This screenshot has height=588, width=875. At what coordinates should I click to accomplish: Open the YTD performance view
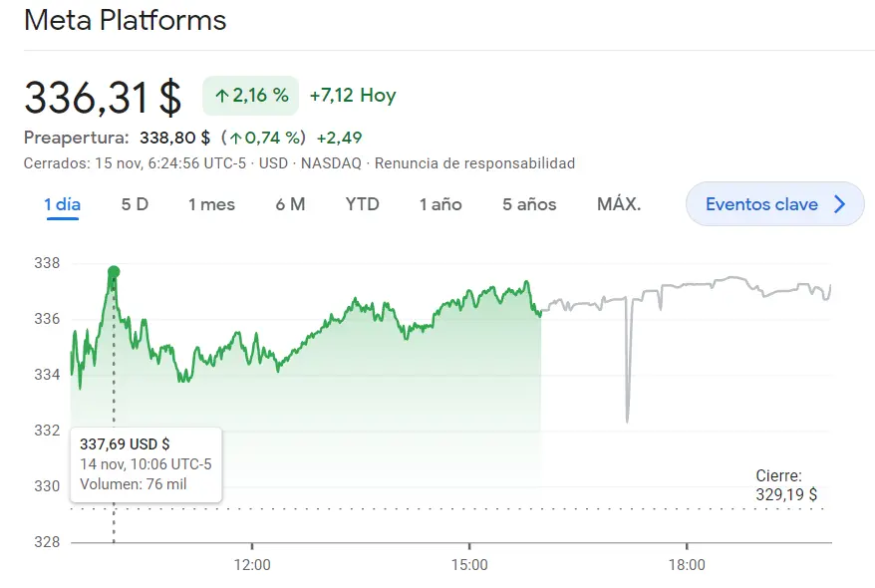tap(363, 203)
